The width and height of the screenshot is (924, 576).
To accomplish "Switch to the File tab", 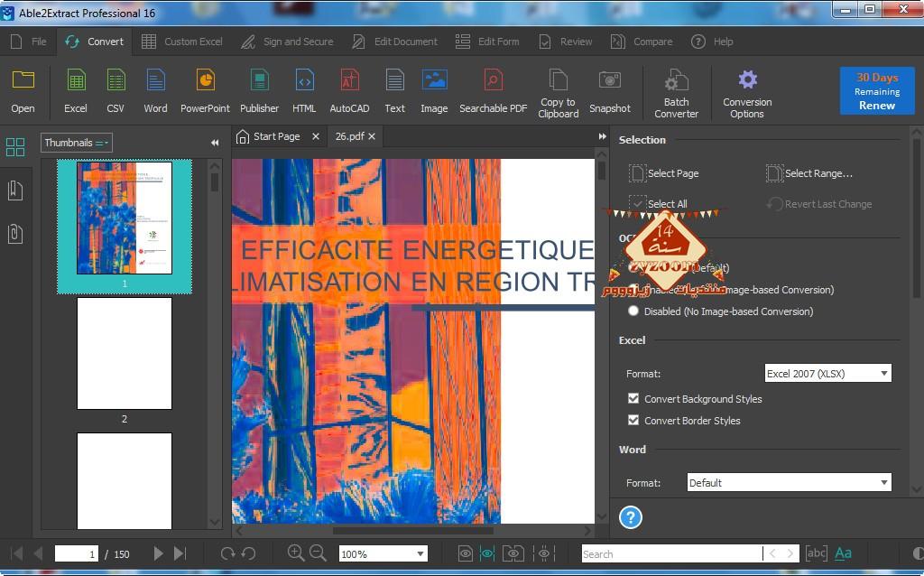I will [x=29, y=42].
